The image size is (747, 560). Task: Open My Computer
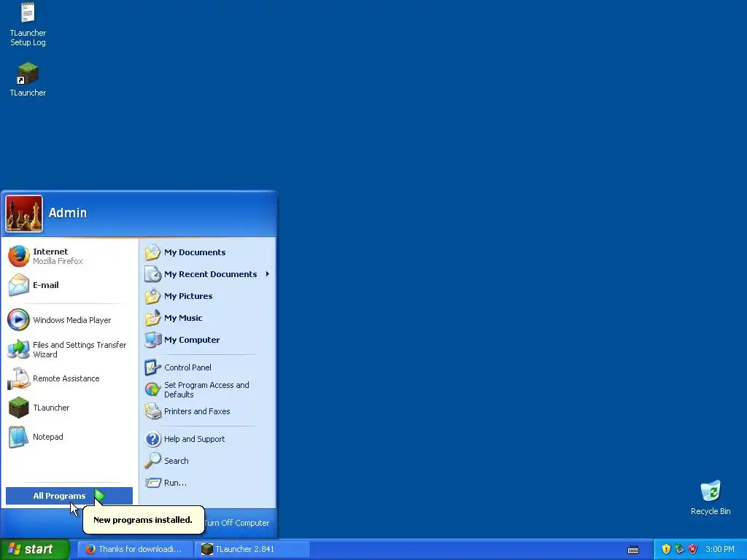(207, 340)
